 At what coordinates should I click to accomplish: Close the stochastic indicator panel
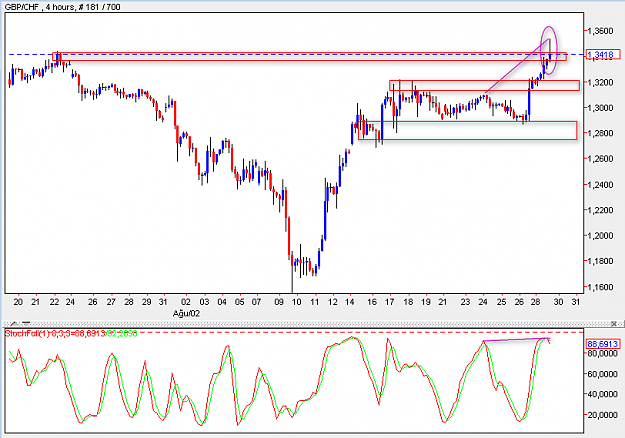coord(614,324)
